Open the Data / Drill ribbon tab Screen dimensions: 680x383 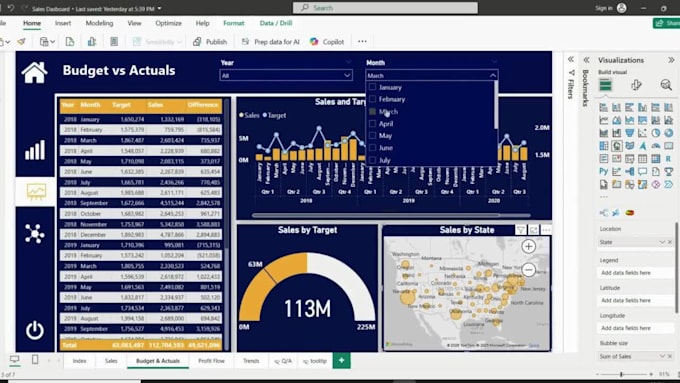[x=276, y=23]
